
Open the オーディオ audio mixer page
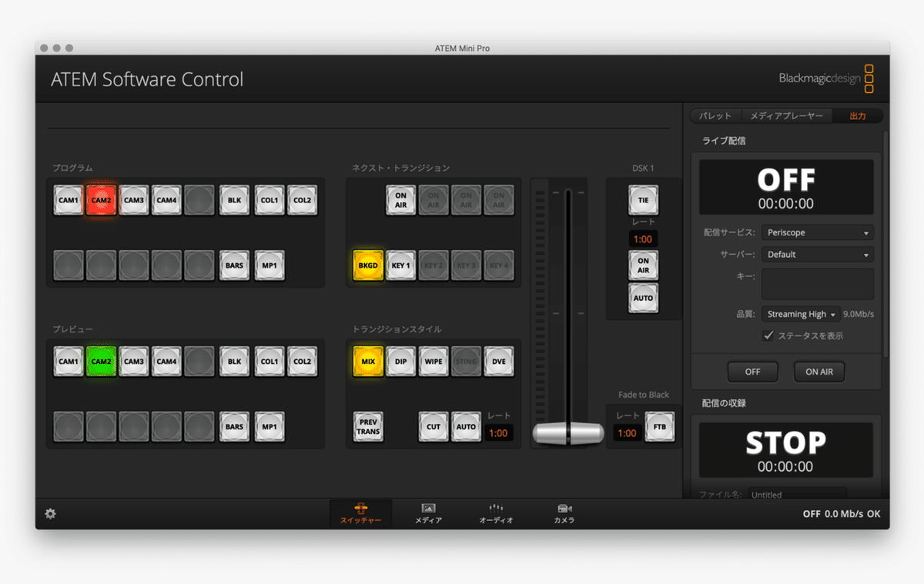tap(496, 513)
